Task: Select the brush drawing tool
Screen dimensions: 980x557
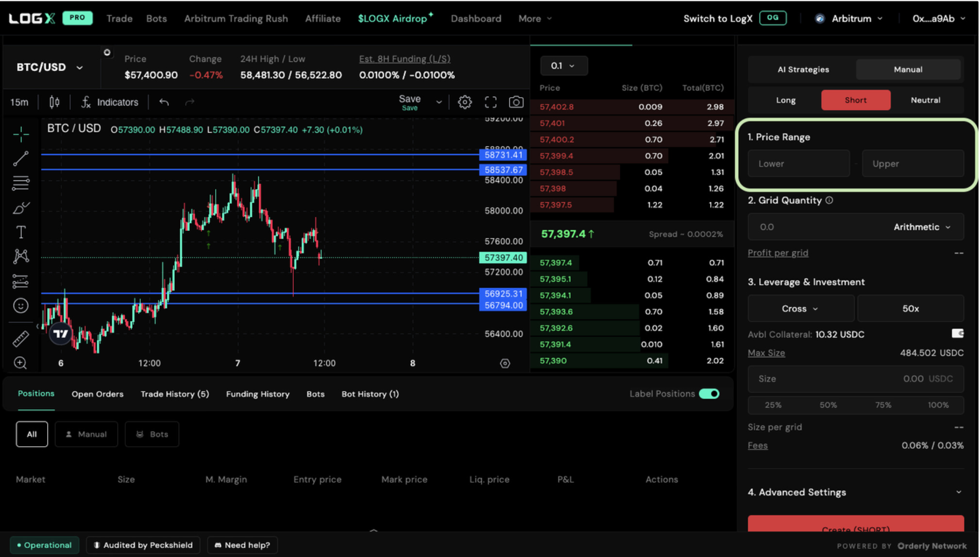Action: click(x=21, y=208)
